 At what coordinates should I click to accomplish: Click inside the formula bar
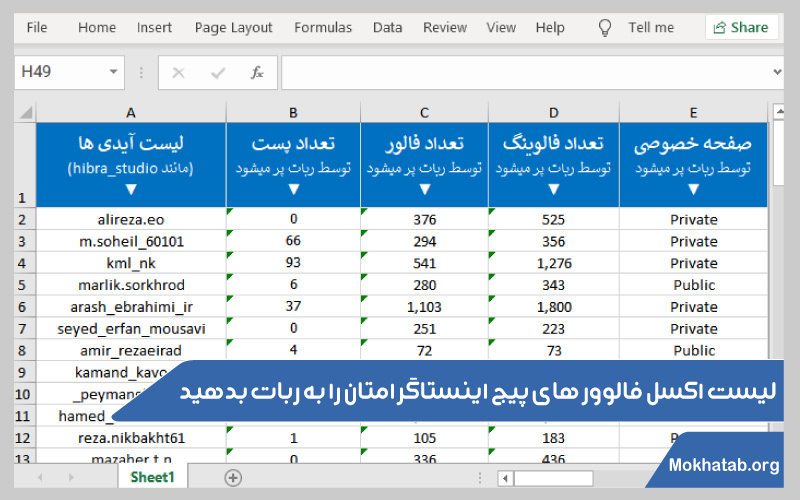(x=526, y=72)
